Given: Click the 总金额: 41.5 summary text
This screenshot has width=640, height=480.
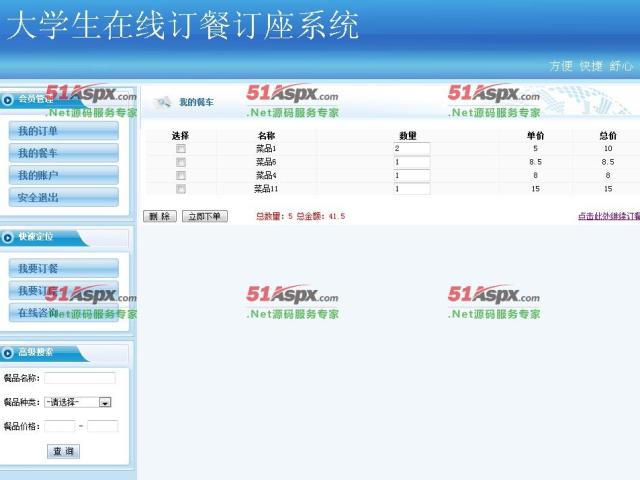Looking at the screenshot, I should tap(320, 216).
